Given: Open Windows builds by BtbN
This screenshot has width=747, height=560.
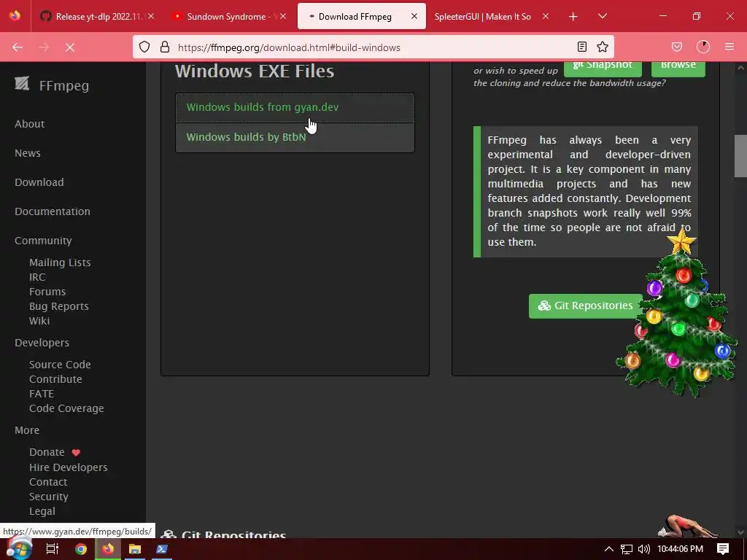Looking at the screenshot, I should coord(295,138).
